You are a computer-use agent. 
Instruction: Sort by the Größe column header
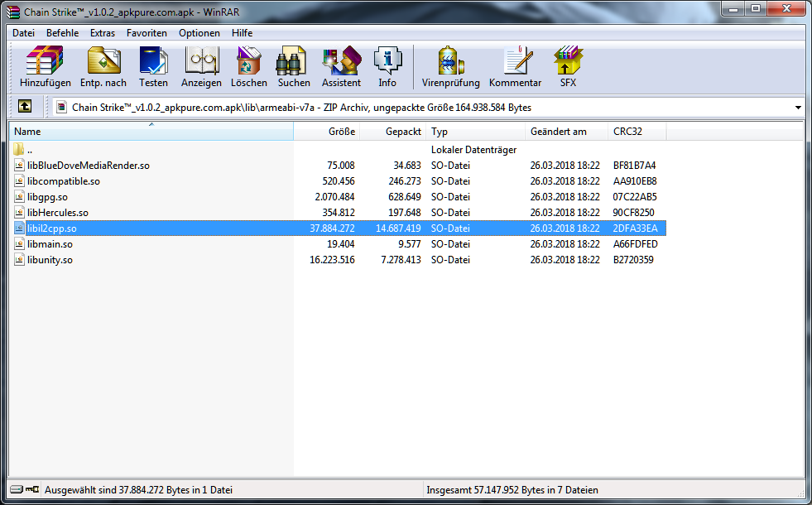point(327,132)
